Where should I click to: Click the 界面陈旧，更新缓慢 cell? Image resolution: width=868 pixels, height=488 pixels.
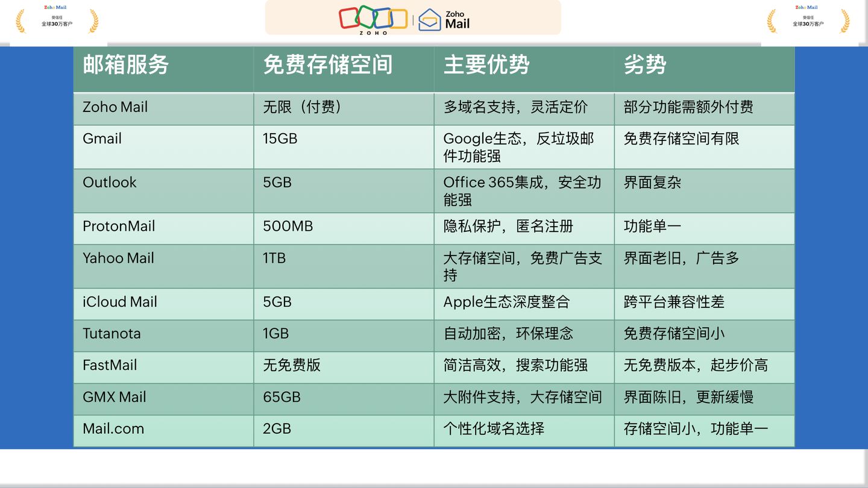click(704, 399)
